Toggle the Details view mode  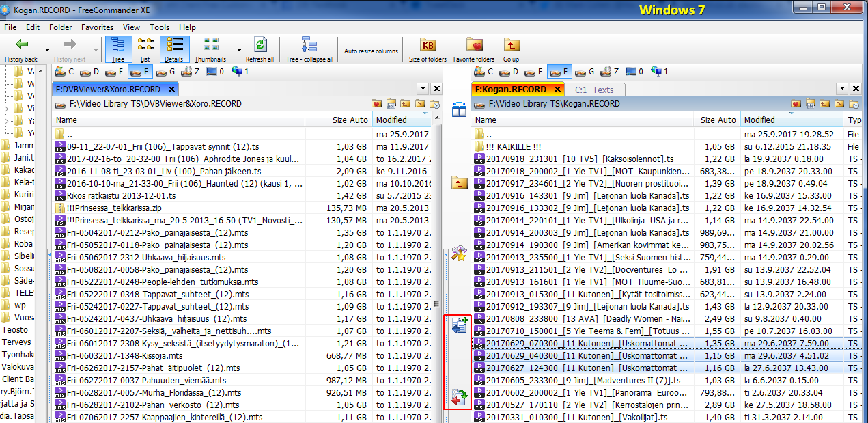(174, 49)
